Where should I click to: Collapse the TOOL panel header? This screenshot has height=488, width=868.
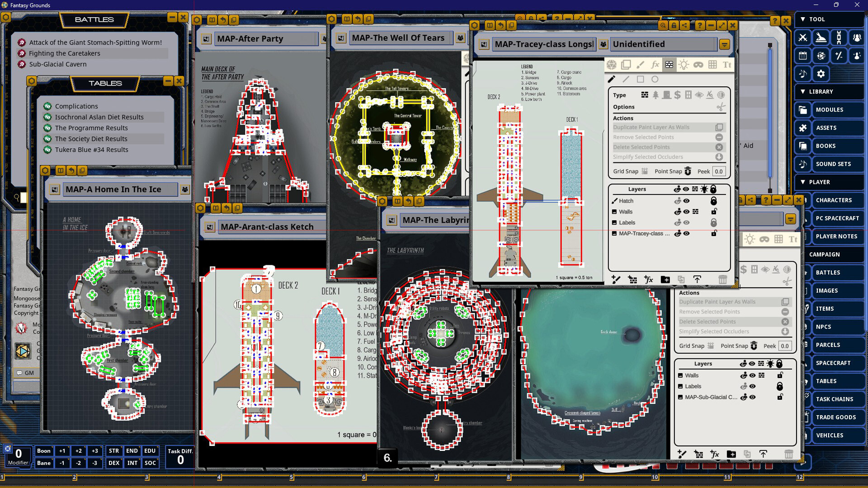coord(804,19)
